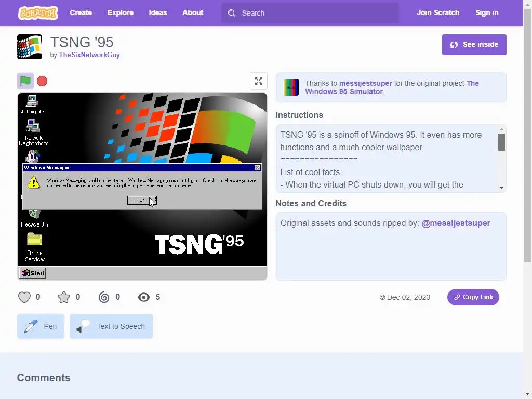Click the Scratch logo
The height and width of the screenshot is (399, 532).
click(38, 13)
